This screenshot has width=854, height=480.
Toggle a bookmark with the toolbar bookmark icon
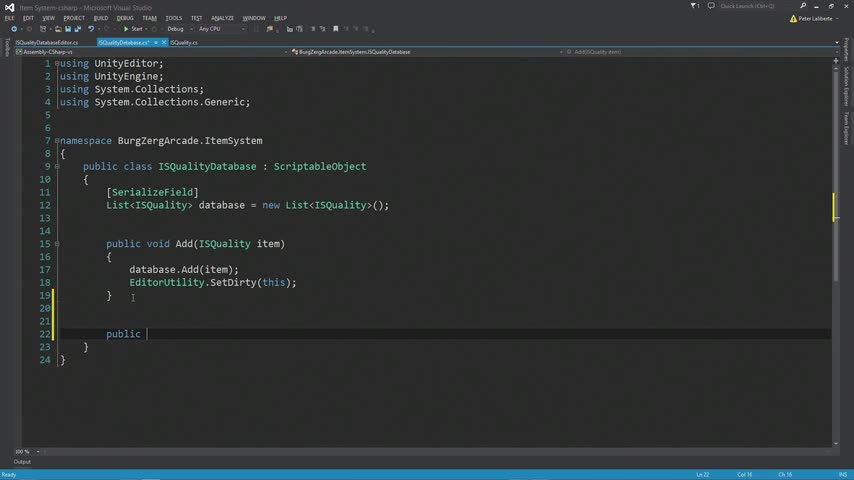point(336,29)
